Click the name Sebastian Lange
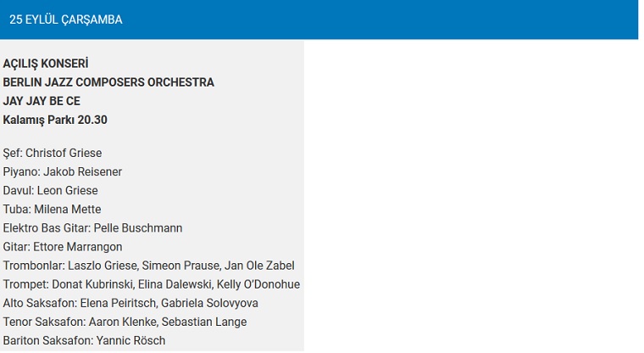This screenshot has height=353, width=644. pyautogui.click(x=204, y=322)
